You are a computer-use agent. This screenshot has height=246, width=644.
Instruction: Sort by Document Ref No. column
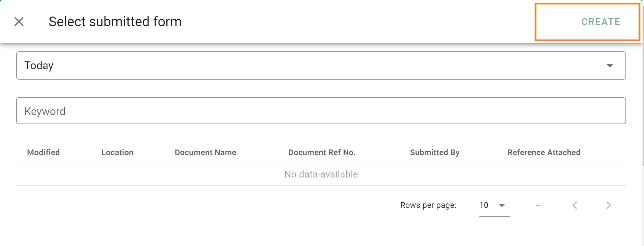point(322,153)
